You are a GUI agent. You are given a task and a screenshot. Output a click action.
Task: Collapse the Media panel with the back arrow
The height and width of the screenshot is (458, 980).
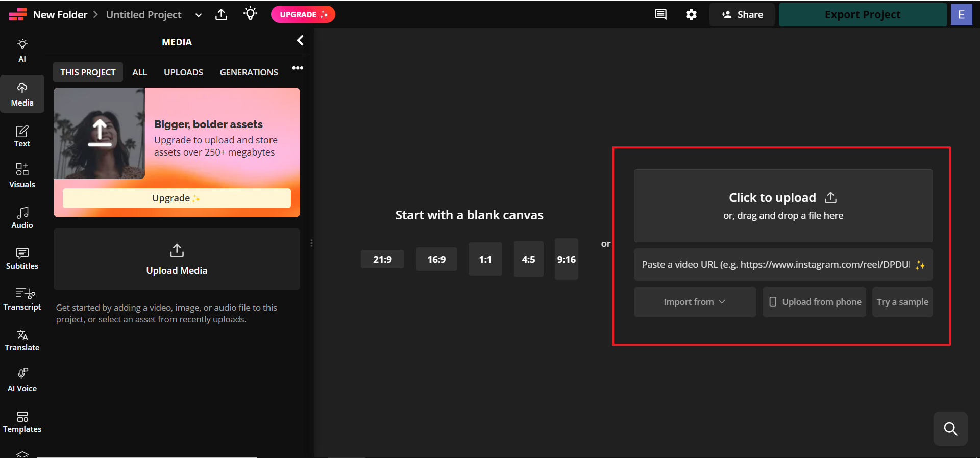[x=300, y=41]
